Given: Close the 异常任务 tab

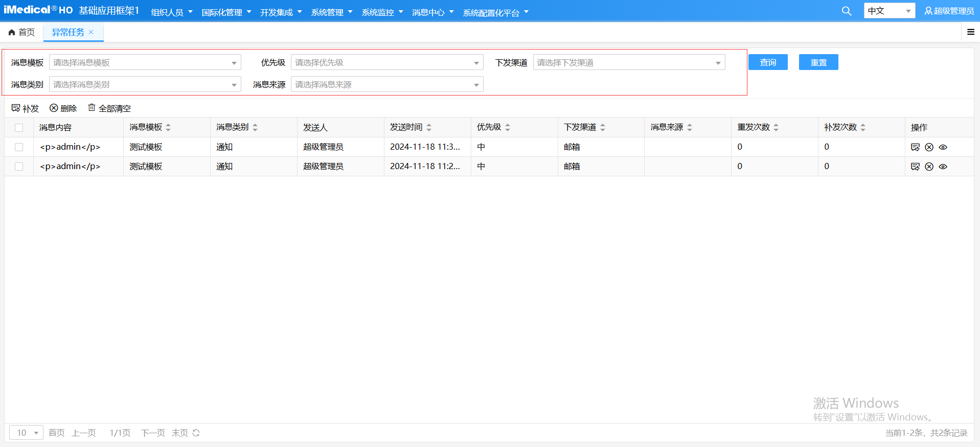Looking at the screenshot, I should (91, 32).
